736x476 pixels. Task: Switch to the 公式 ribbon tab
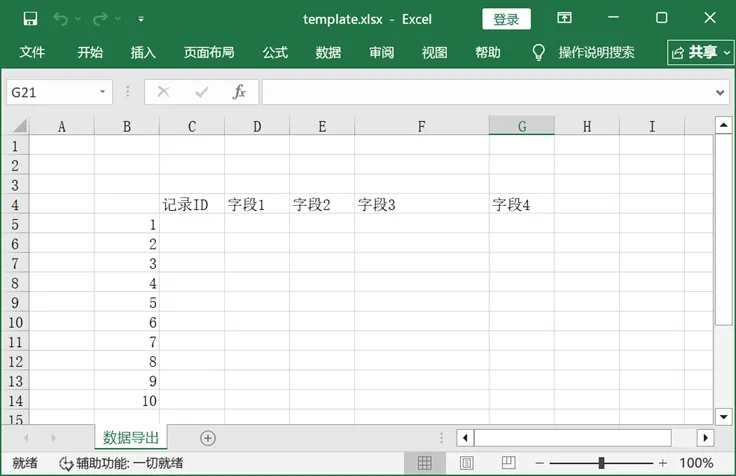pos(275,52)
